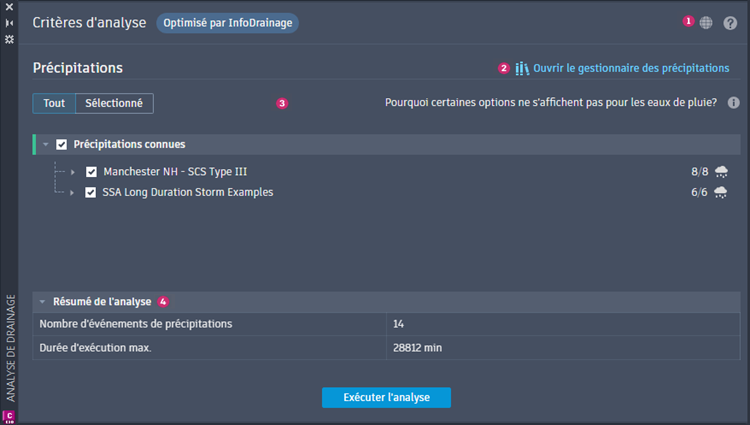Switch to the Sélectionné filter tab
The image size is (750, 425).
point(114,103)
